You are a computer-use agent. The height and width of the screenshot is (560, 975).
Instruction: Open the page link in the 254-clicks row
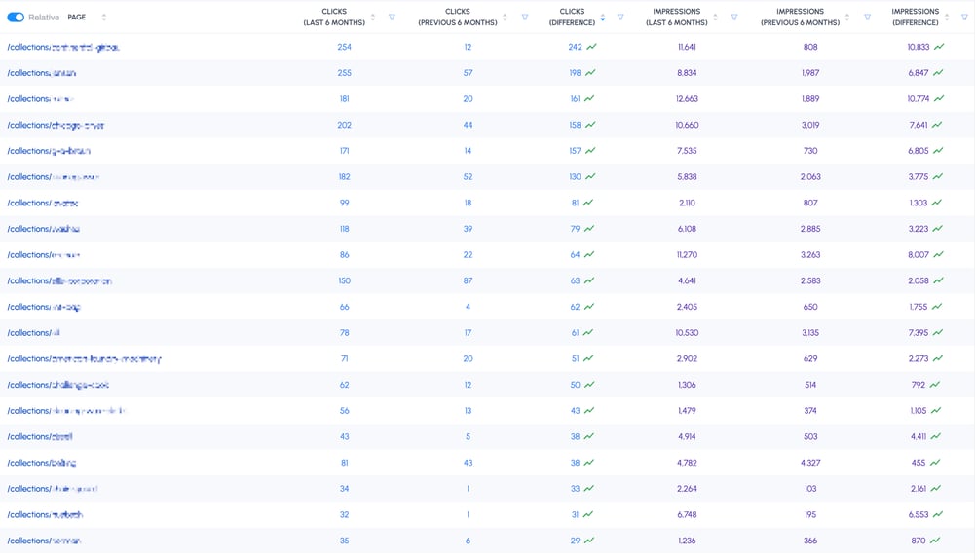tap(63, 48)
